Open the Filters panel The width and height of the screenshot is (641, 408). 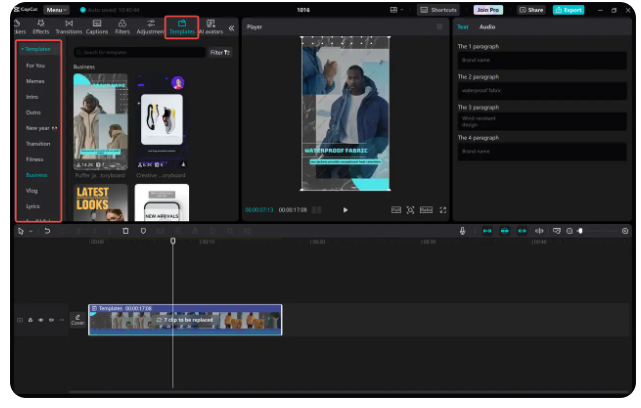pos(123,26)
